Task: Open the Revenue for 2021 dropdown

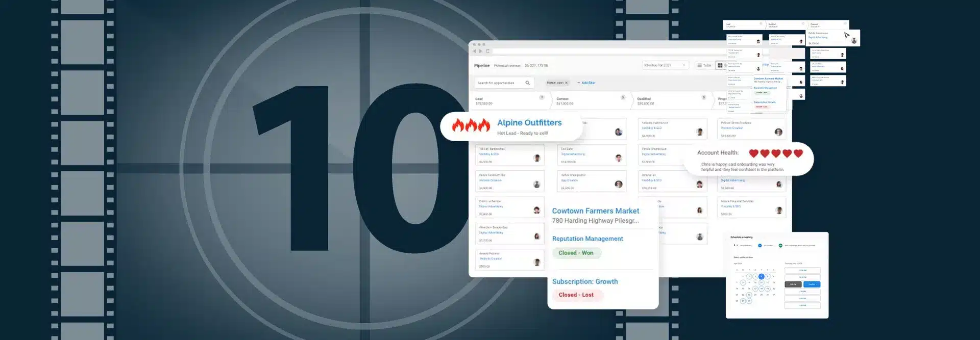Action: [x=665, y=65]
